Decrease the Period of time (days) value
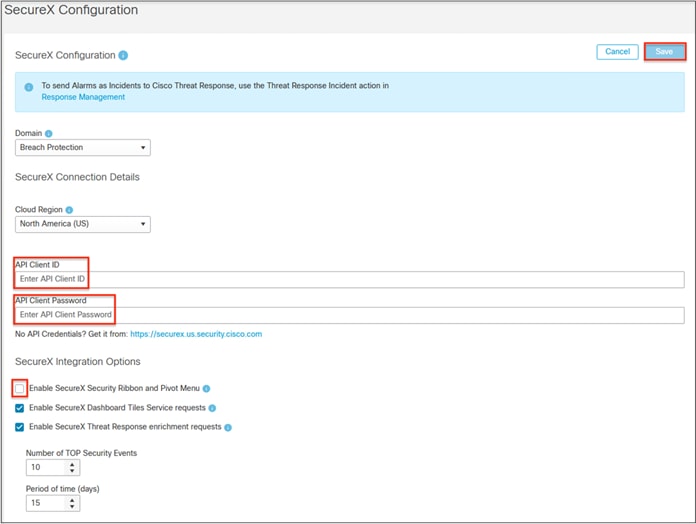Screen dimensions: 696x524 pos(72,506)
